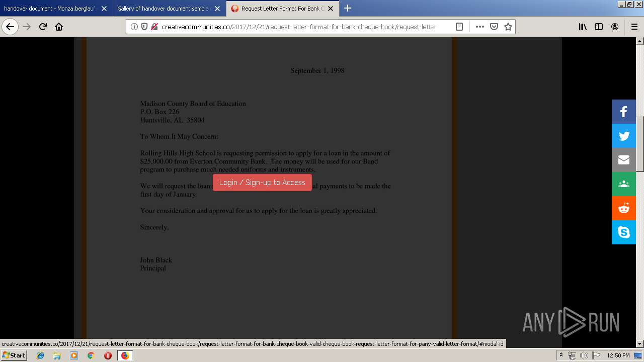Share page on Twitter
644x362 pixels.
(x=624, y=136)
